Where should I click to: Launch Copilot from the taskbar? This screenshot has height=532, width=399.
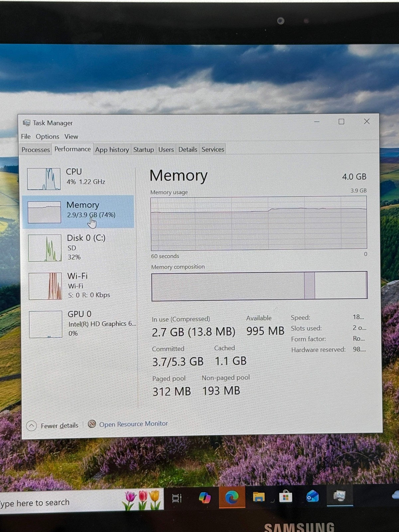click(205, 497)
